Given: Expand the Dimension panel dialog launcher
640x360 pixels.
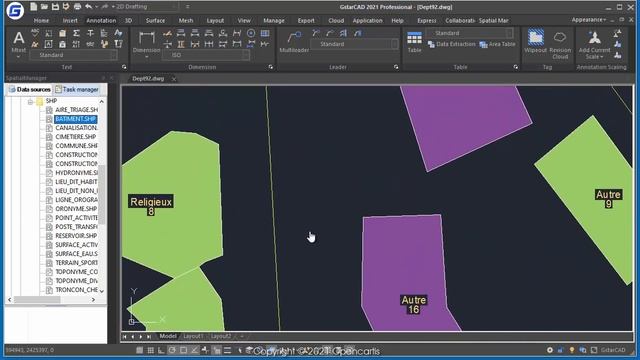Looking at the screenshot, I should [271, 67].
